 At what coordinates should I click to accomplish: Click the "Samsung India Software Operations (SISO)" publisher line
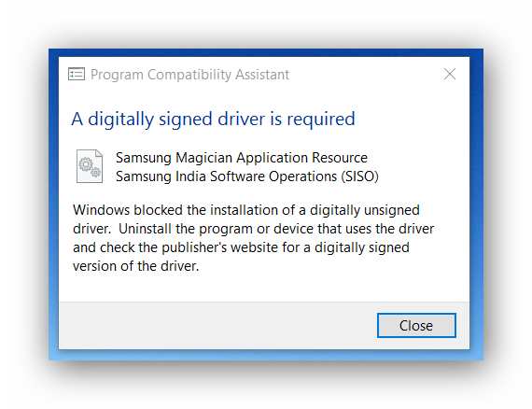[247, 176]
